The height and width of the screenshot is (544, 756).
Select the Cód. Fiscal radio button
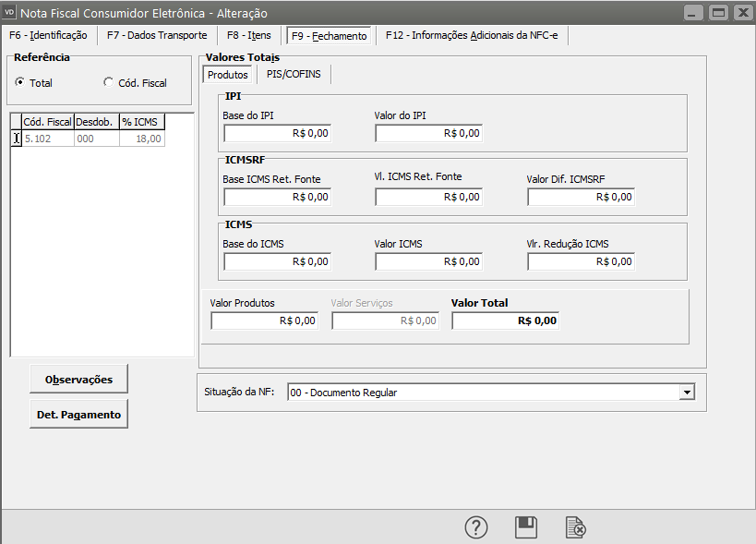[x=109, y=83]
